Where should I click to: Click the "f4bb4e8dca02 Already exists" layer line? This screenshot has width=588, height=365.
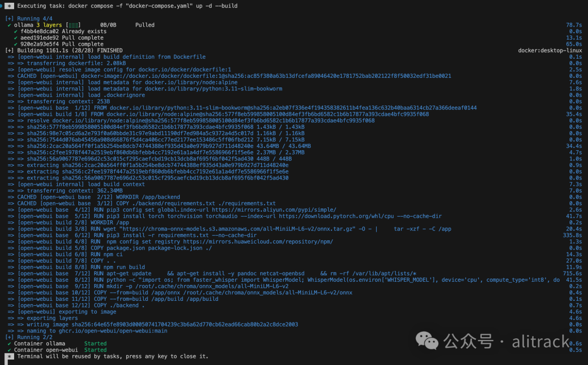pos(60,31)
